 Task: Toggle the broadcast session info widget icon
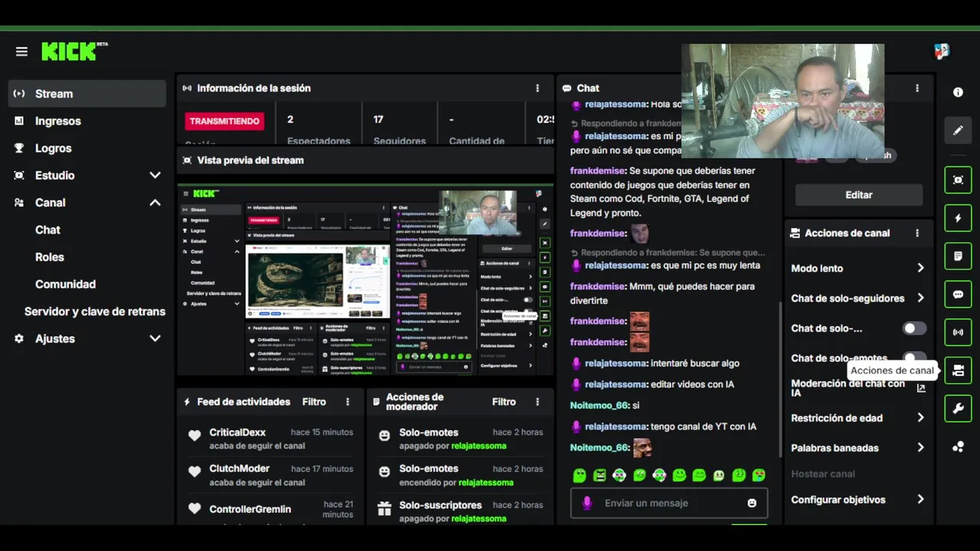(958, 332)
